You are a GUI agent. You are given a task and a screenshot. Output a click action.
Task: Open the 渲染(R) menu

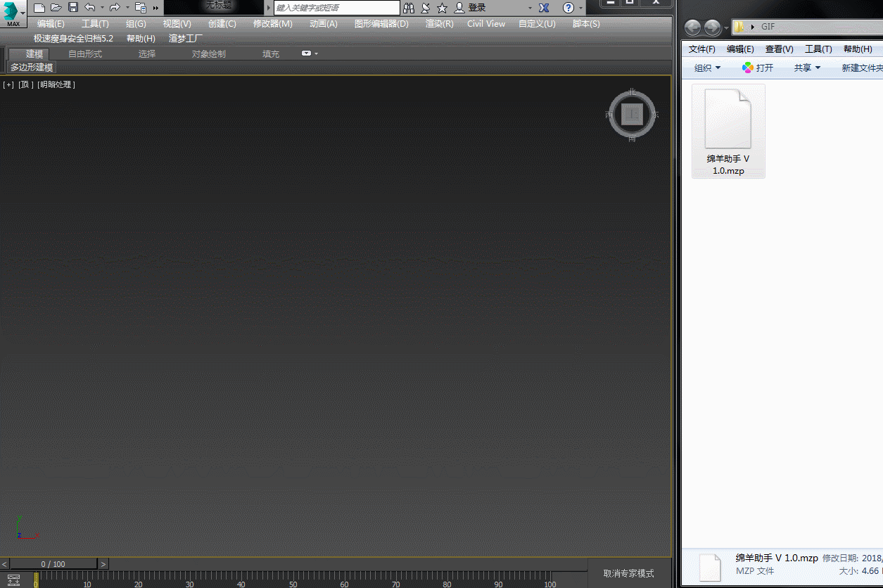pyautogui.click(x=439, y=24)
